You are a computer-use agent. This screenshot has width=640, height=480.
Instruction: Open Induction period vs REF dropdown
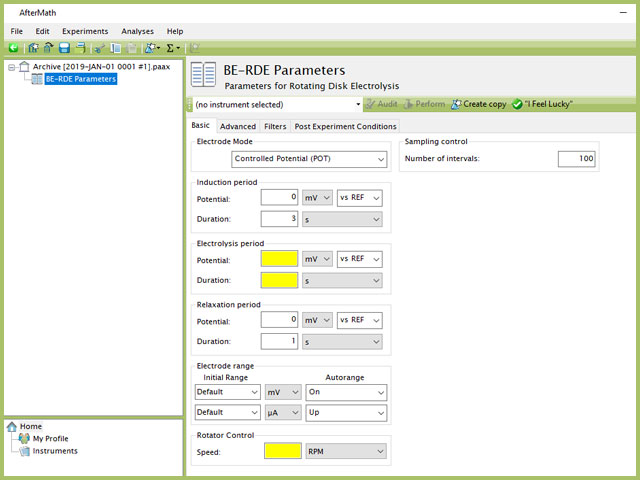pos(360,198)
